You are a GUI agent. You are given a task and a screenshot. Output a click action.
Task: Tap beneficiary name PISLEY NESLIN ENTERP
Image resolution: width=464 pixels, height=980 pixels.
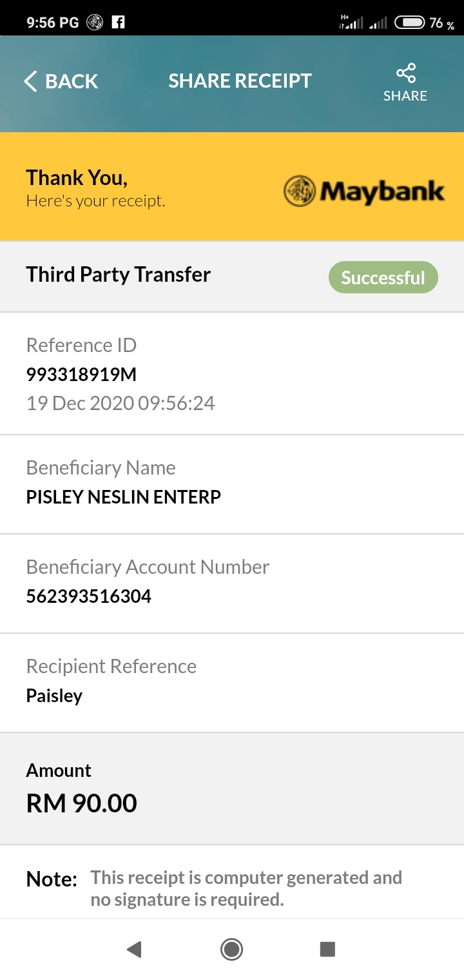(124, 497)
